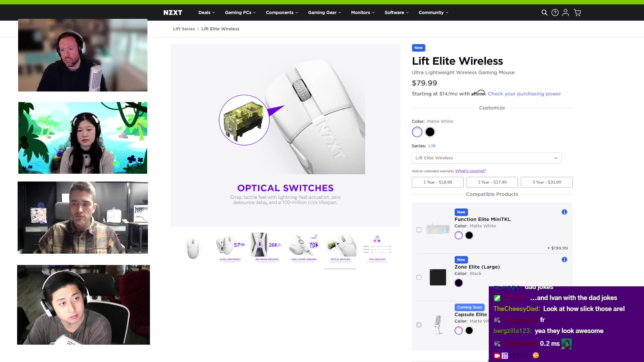
Task: Click the Lift Elite Wireless breadcrumb text
Action: click(x=220, y=29)
